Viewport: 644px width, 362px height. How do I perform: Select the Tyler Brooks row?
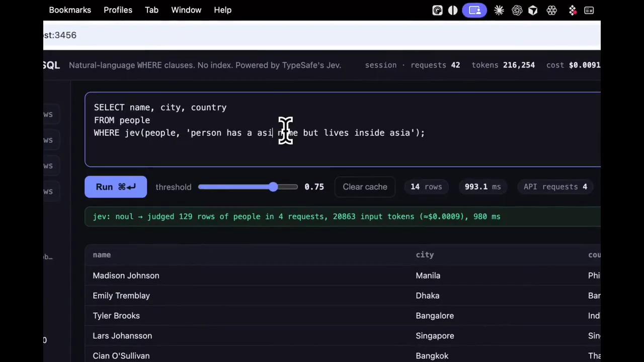(343, 316)
